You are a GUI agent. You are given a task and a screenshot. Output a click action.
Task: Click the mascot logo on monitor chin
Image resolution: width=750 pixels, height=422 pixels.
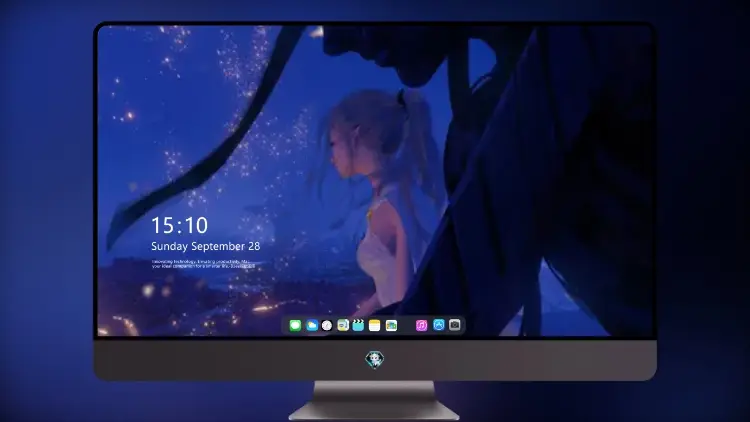tap(375, 359)
